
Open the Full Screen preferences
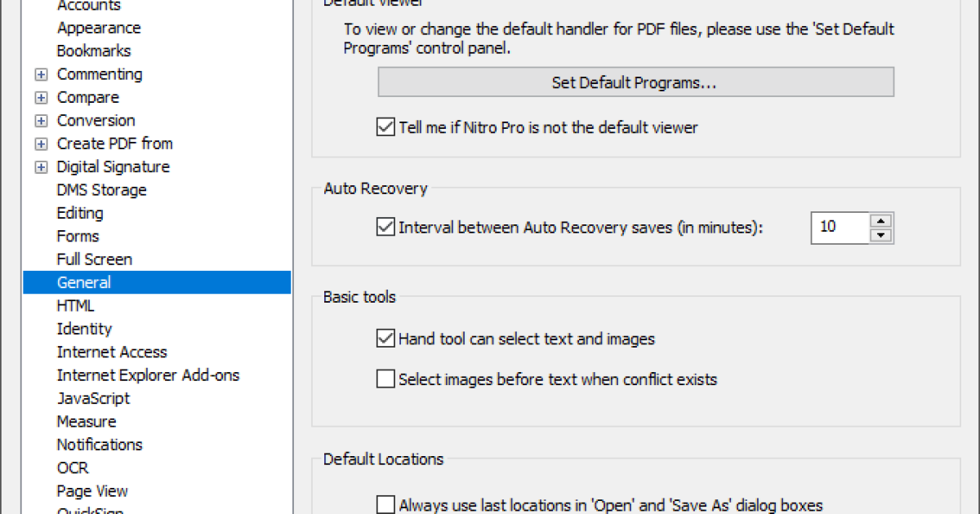(94, 259)
